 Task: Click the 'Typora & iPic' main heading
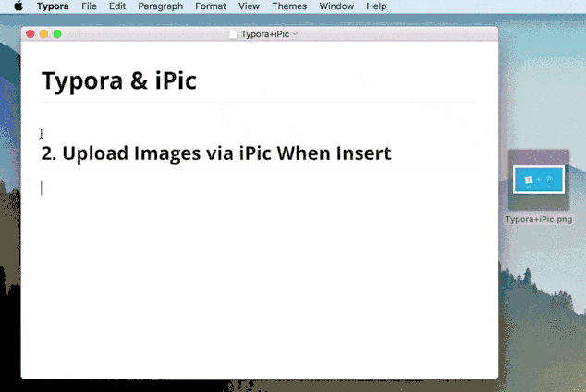point(119,80)
